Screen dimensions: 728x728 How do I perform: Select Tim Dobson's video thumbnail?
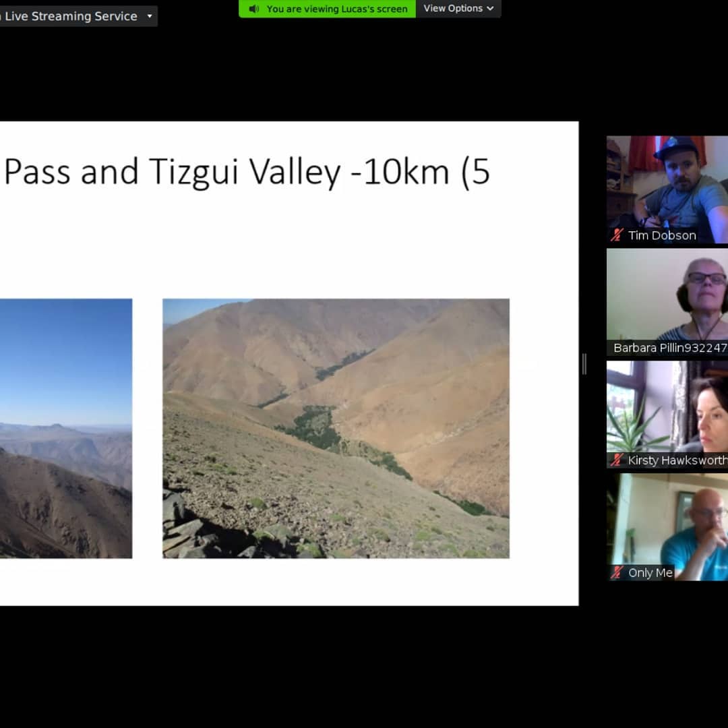(667, 189)
